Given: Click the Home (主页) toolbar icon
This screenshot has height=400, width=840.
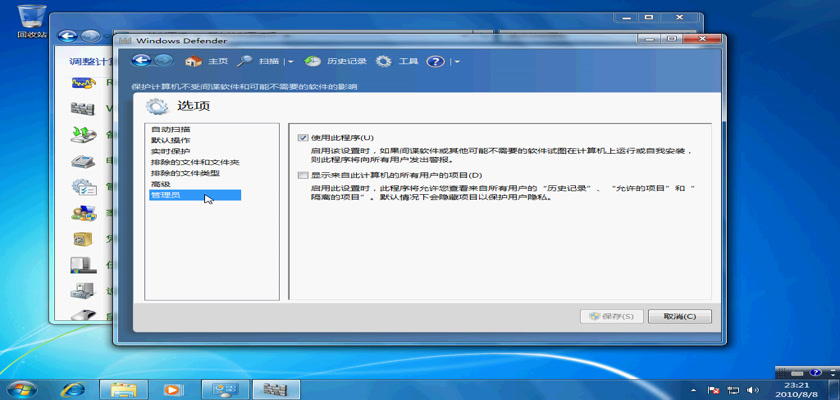Looking at the screenshot, I should coord(193,61).
